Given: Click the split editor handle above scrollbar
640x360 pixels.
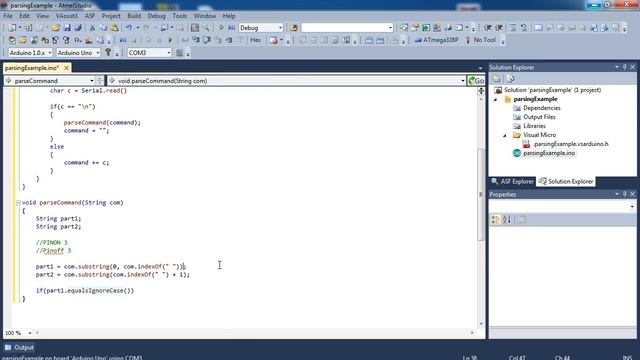Looking at the screenshot, I should tap(481, 91).
